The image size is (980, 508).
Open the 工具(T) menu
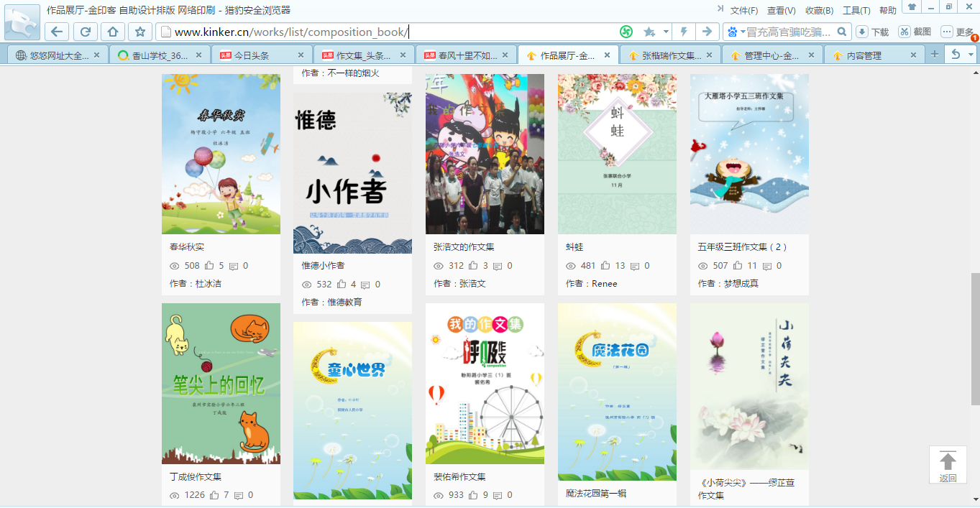pyautogui.click(x=856, y=10)
